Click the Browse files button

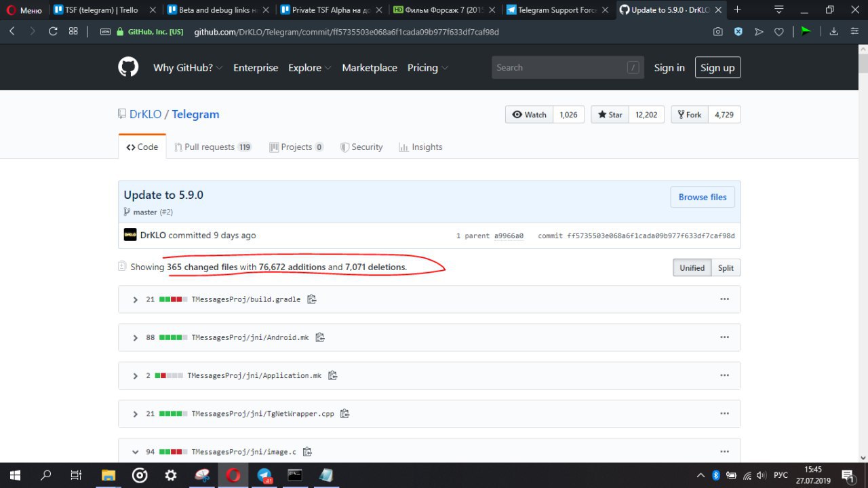(703, 197)
